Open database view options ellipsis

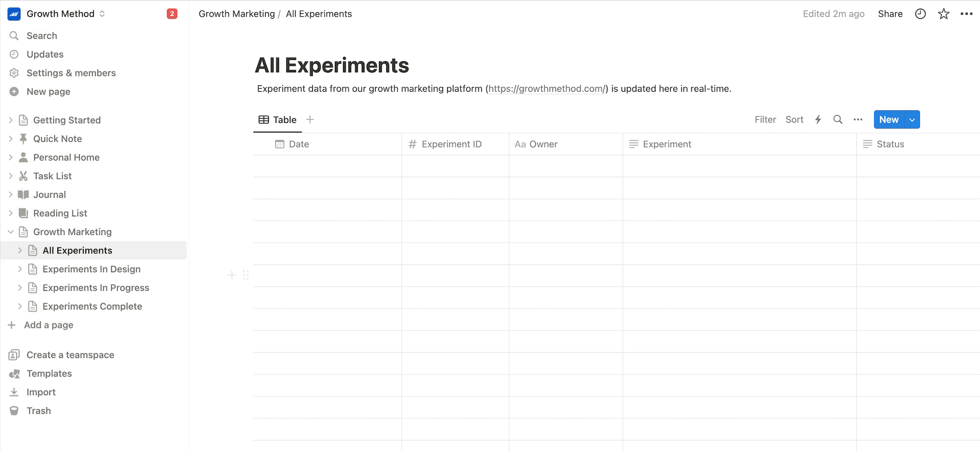pyautogui.click(x=857, y=120)
